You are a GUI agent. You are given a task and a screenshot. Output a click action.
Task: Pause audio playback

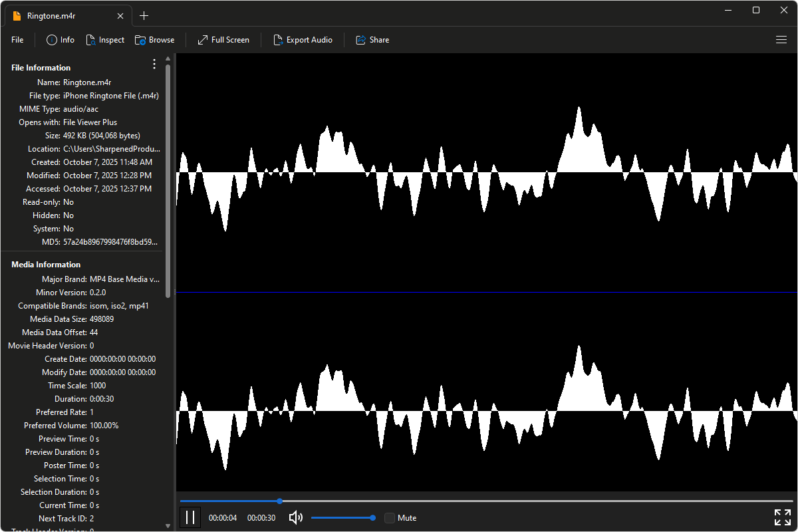pyautogui.click(x=190, y=517)
